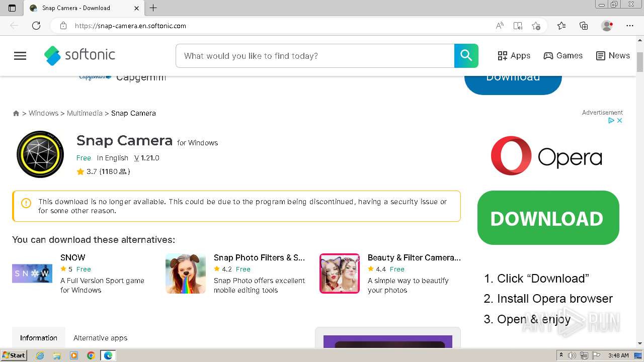Open File Explorer from taskbar

[x=57, y=355]
